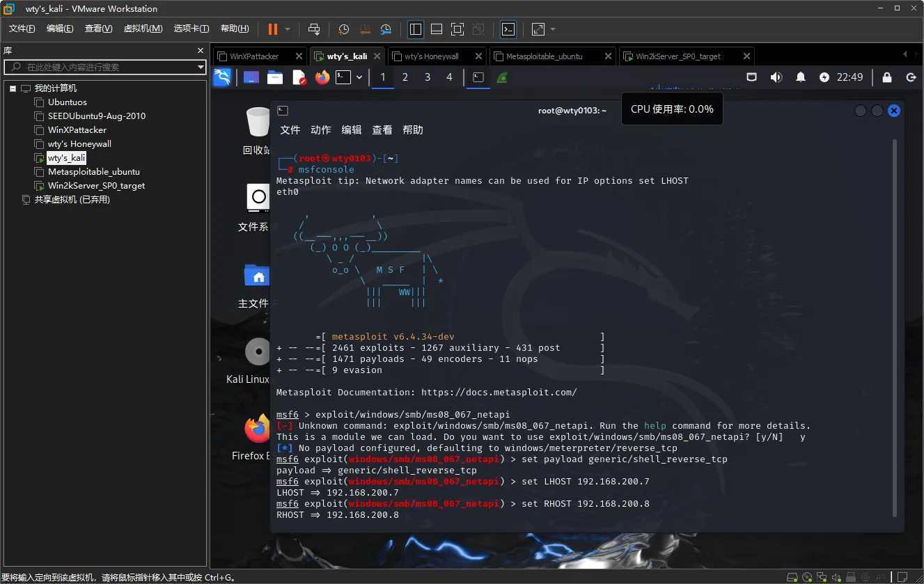This screenshot has width=924, height=584.
Task: Switch to workspace 2
Action: [405, 77]
